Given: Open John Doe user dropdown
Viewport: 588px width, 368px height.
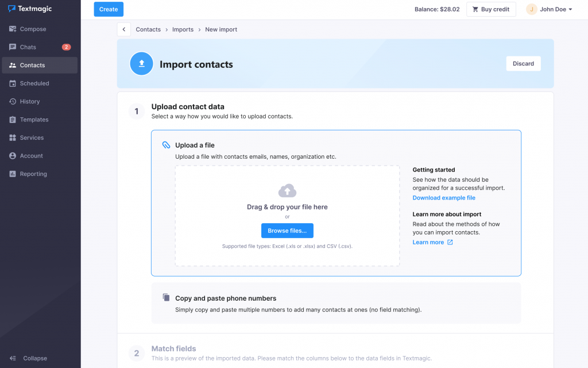Looking at the screenshot, I should tap(550, 9).
